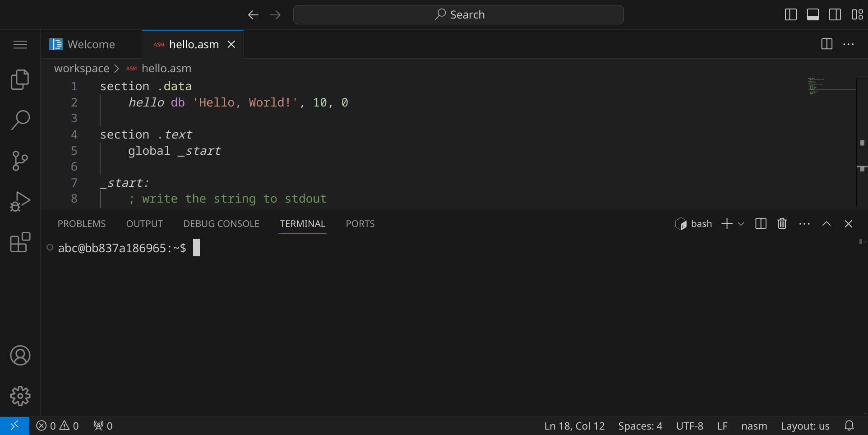Open the Accounts menu icon
868x435 pixels.
pos(20,356)
